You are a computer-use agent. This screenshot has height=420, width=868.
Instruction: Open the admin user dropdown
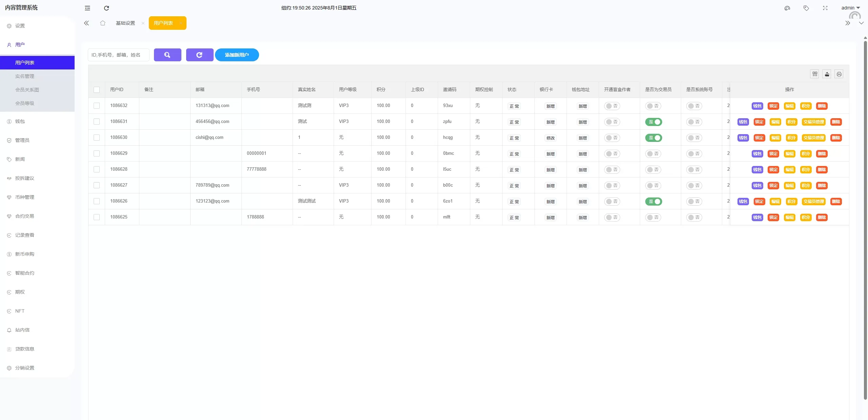(x=850, y=8)
